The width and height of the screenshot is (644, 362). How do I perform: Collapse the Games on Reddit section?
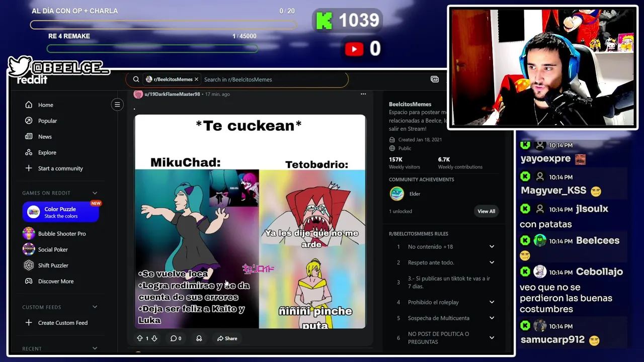[95, 193]
